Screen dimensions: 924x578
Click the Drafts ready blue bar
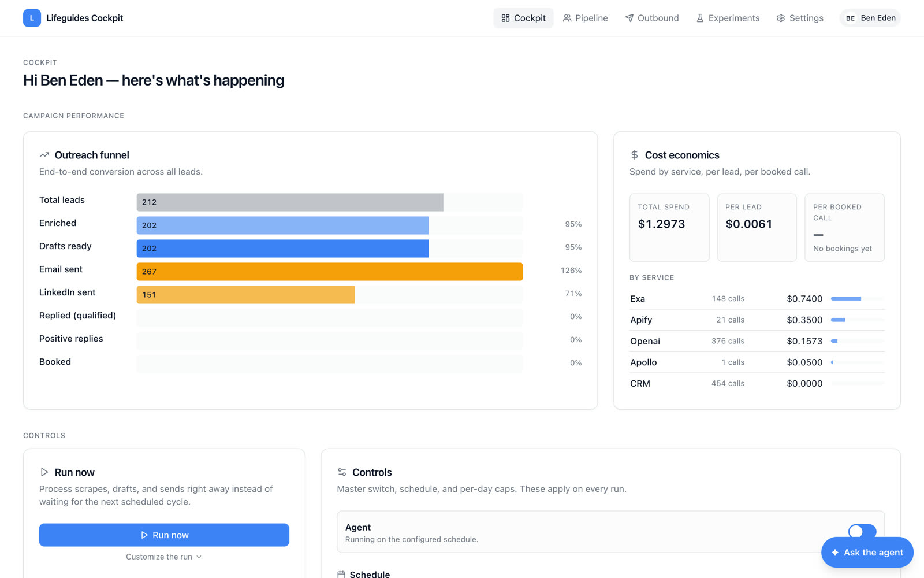pyautogui.click(x=282, y=249)
